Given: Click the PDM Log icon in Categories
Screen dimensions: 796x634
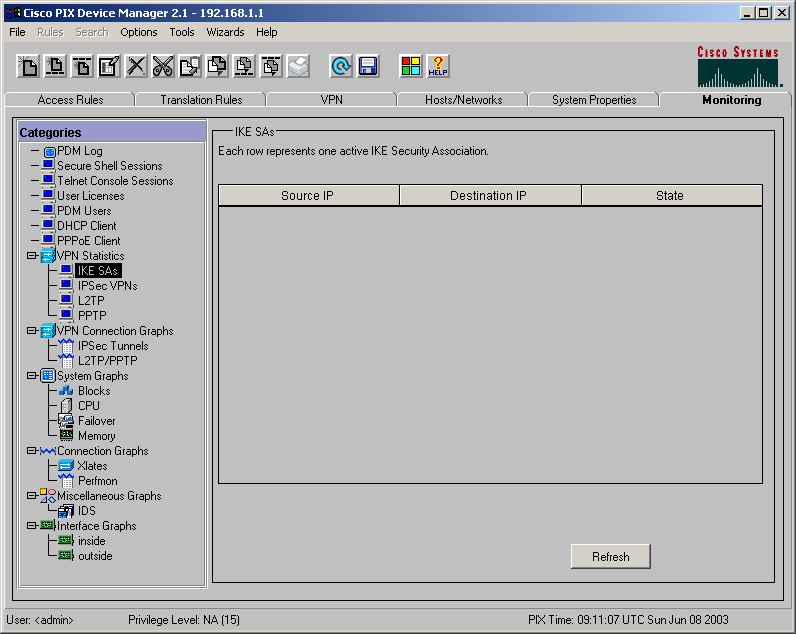Looking at the screenshot, I should pyautogui.click(x=49, y=151).
